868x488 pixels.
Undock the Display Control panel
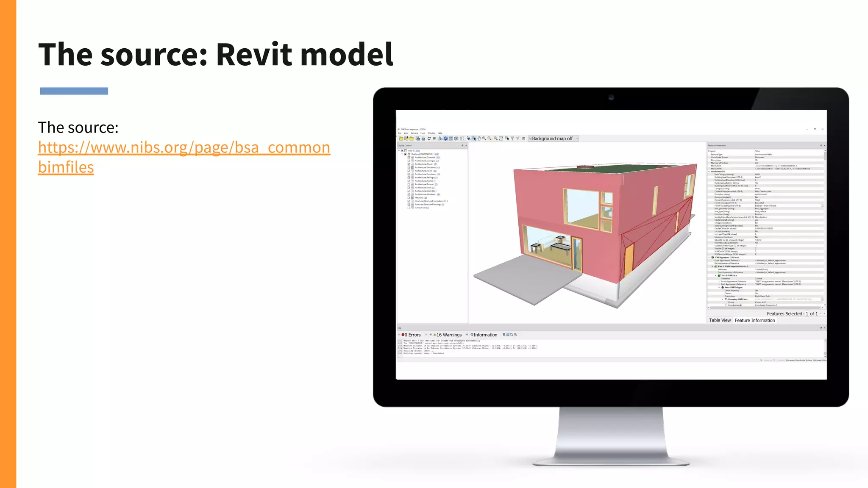[462, 145]
